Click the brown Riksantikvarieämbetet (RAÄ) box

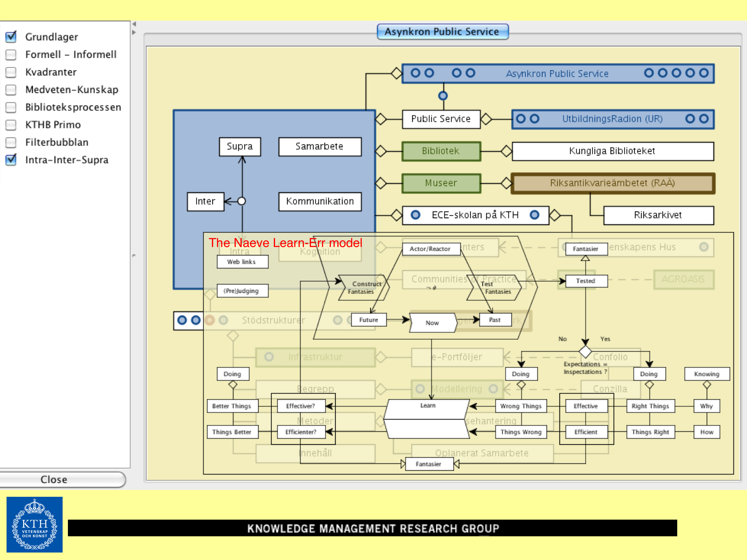tap(612, 183)
